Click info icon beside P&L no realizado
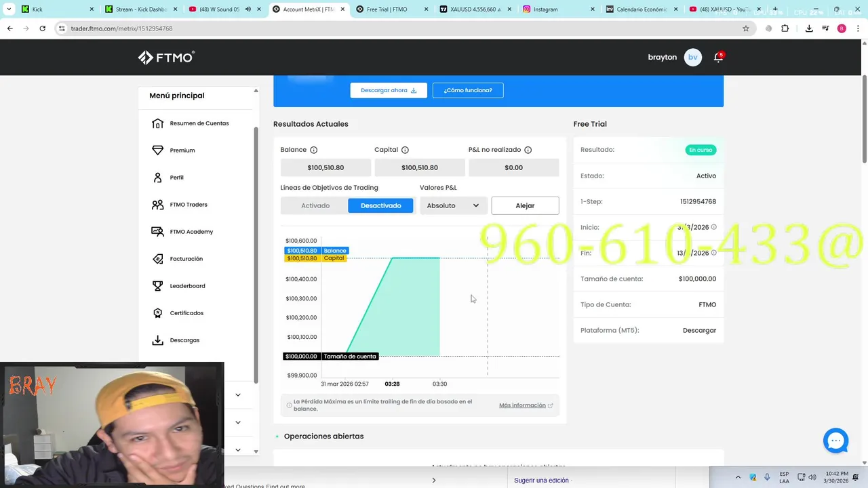Screen dimensions: 868x488 click(528, 150)
